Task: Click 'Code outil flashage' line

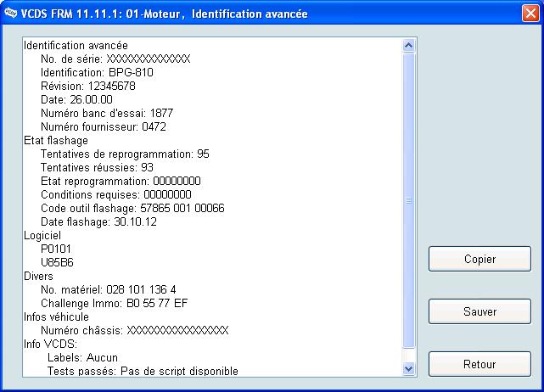Action: click(132, 208)
